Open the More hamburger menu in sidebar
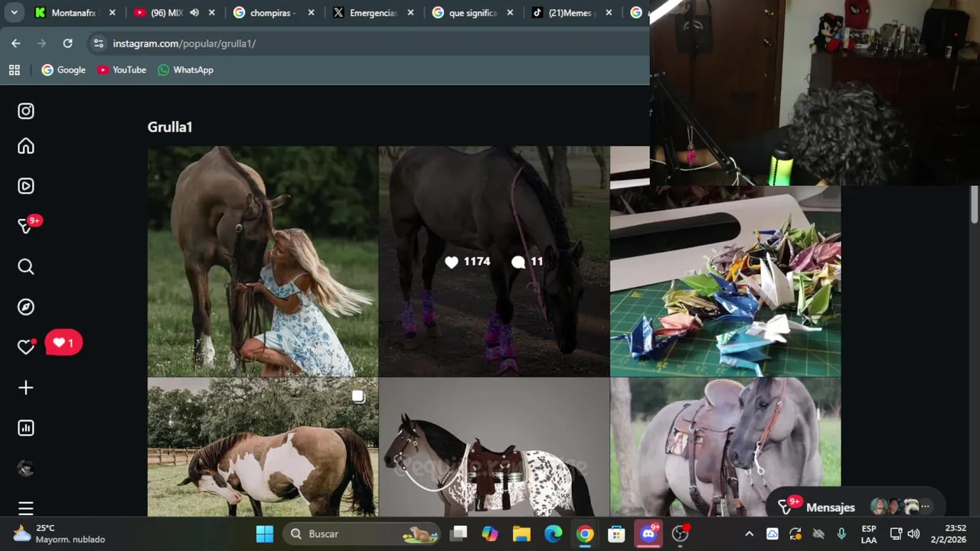This screenshot has height=551, width=980. [x=26, y=508]
